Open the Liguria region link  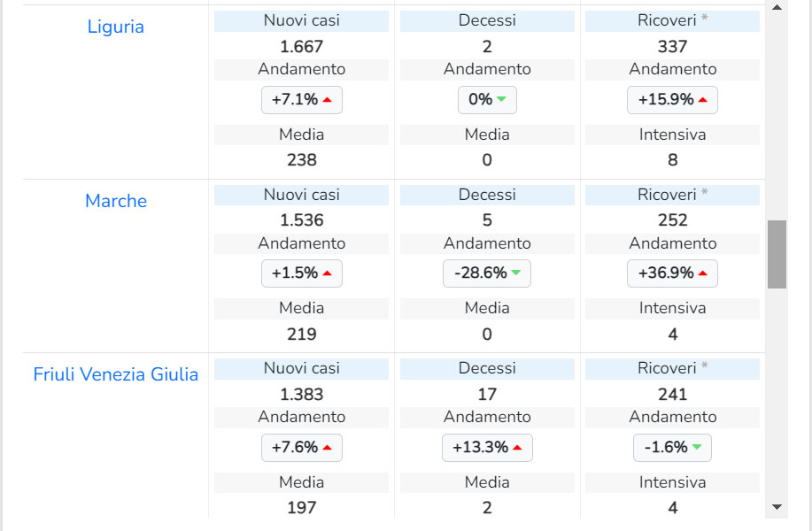[115, 27]
